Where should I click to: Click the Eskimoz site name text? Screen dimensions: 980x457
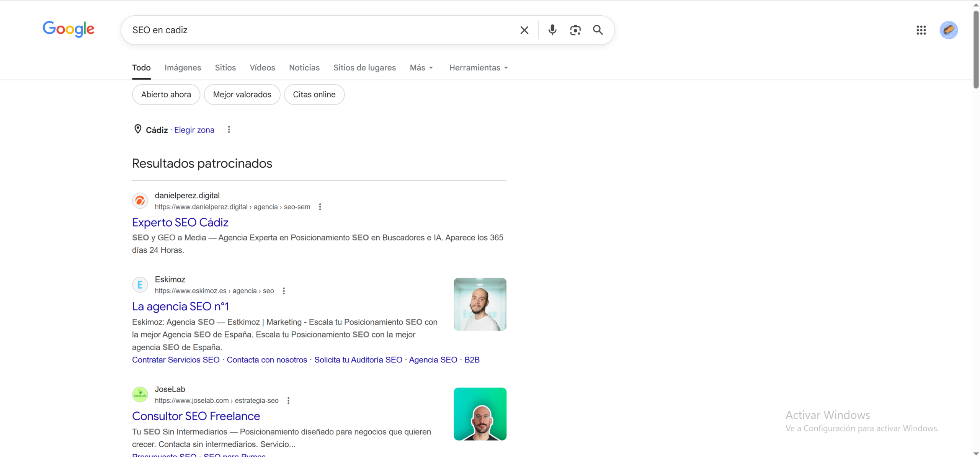pyautogui.click(x=170, y=279)
